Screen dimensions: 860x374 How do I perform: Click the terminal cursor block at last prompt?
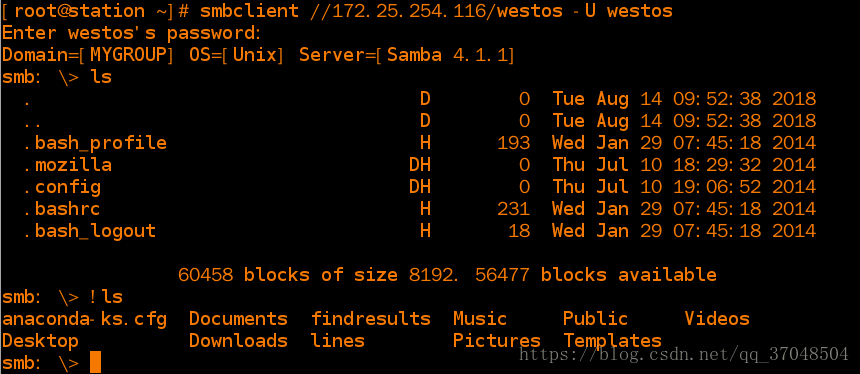(96, 362)
